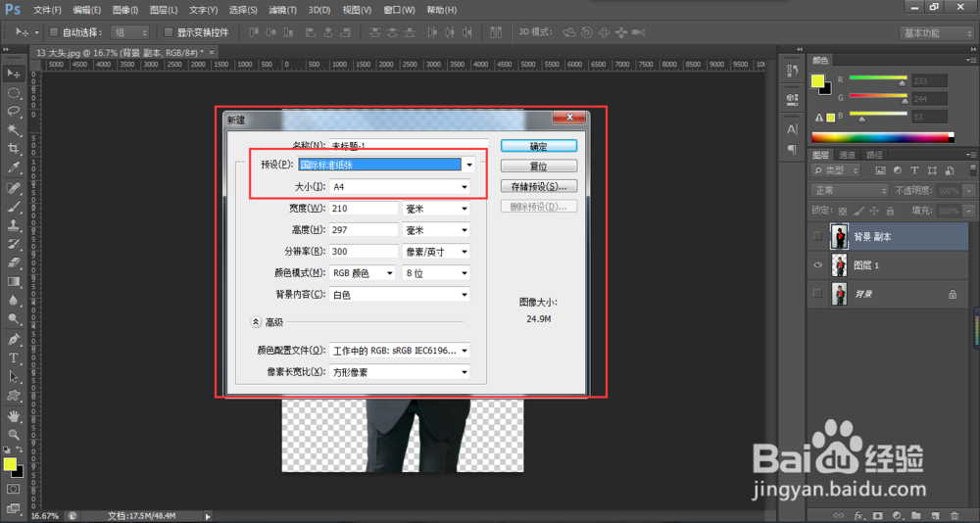This screenshot has height=523, width=980.
Task: Collapse the 高级 advanced section
Action: point(256,322)
